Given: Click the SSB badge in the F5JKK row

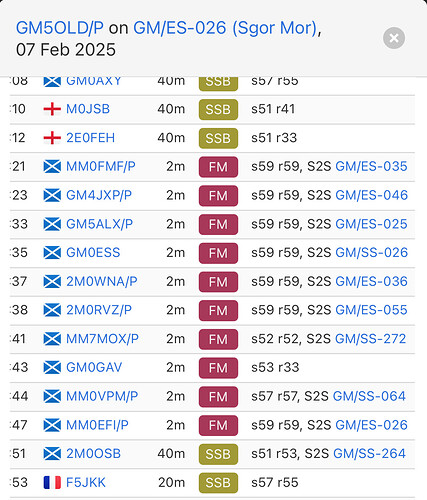Looking at the screenshot, I should click(218, 483).
